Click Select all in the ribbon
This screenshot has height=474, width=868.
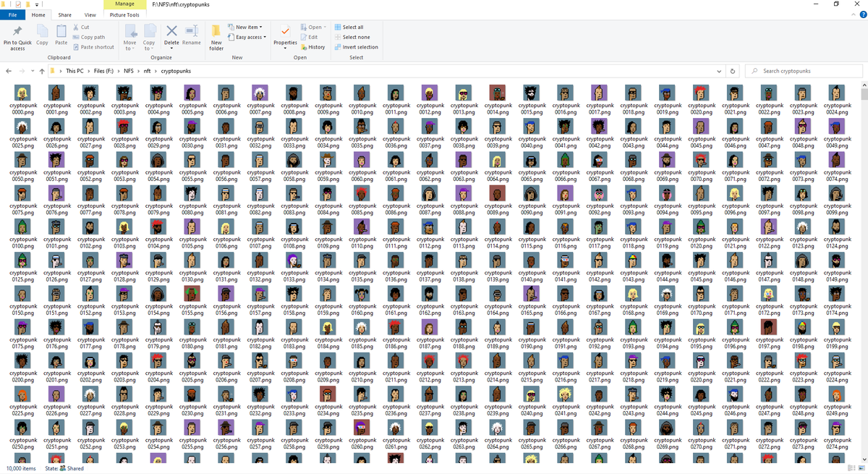349,27
